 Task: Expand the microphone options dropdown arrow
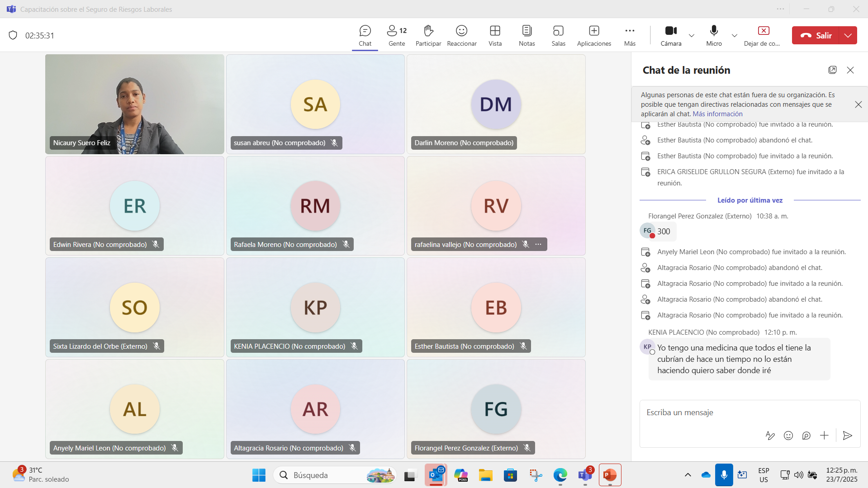pos(735,36)
